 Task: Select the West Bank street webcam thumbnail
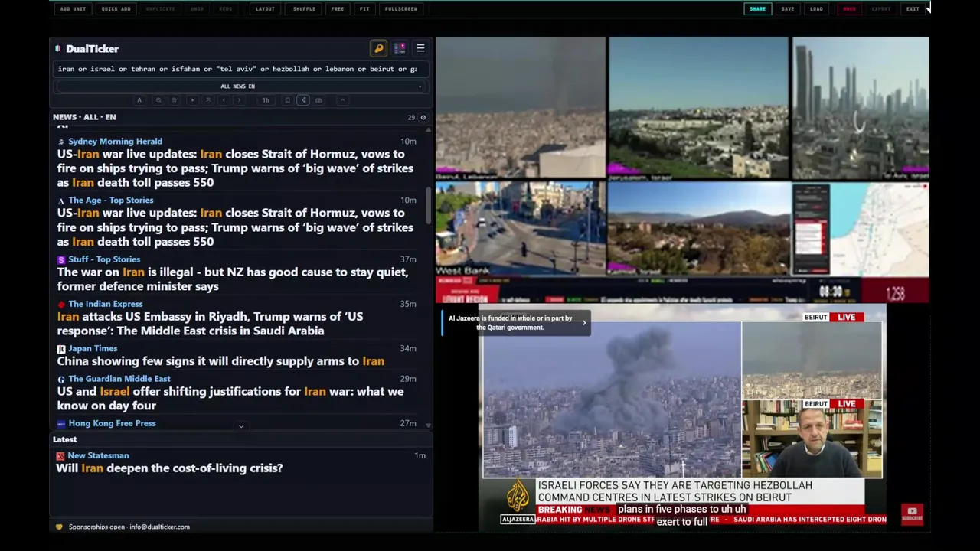coord(521,229)
